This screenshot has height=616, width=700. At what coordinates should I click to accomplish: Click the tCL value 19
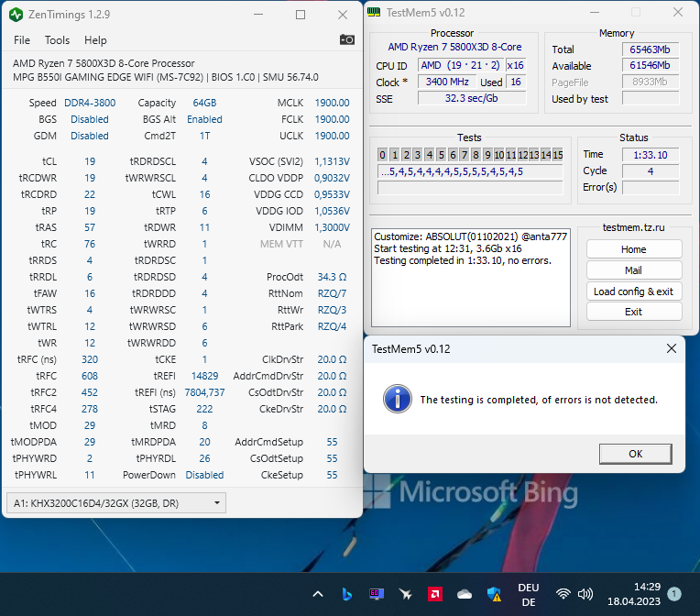click(x=90, y=161)
